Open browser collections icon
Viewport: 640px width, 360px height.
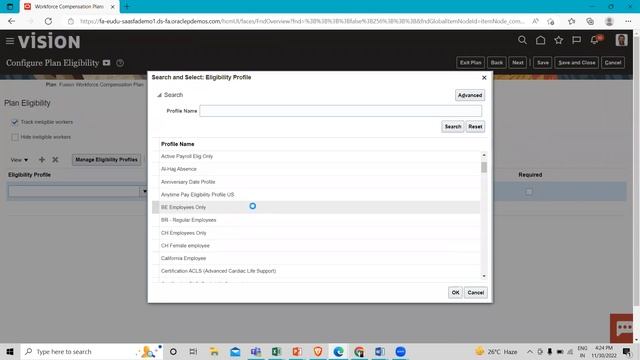(590, 21)
